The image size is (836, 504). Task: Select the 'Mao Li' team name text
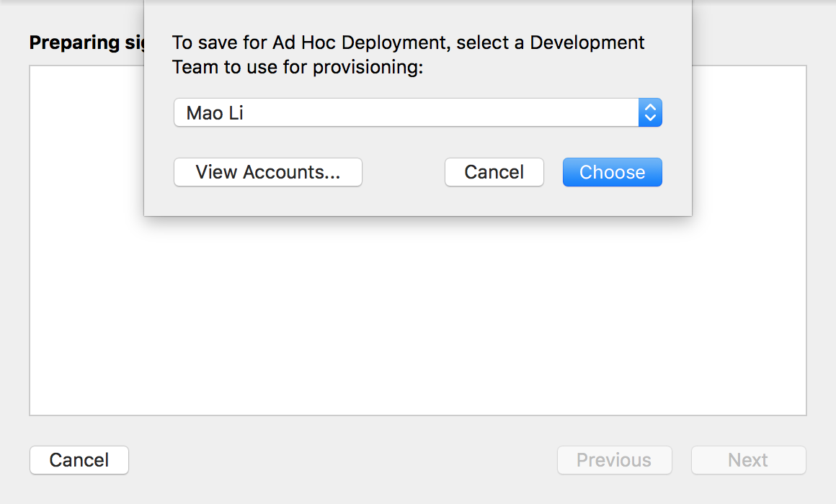[215, 113]
